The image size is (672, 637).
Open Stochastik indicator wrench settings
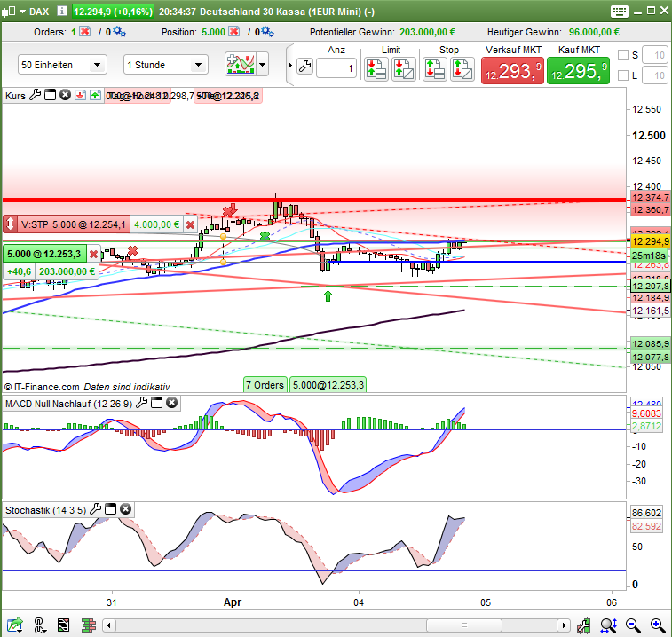click(95, 509)
